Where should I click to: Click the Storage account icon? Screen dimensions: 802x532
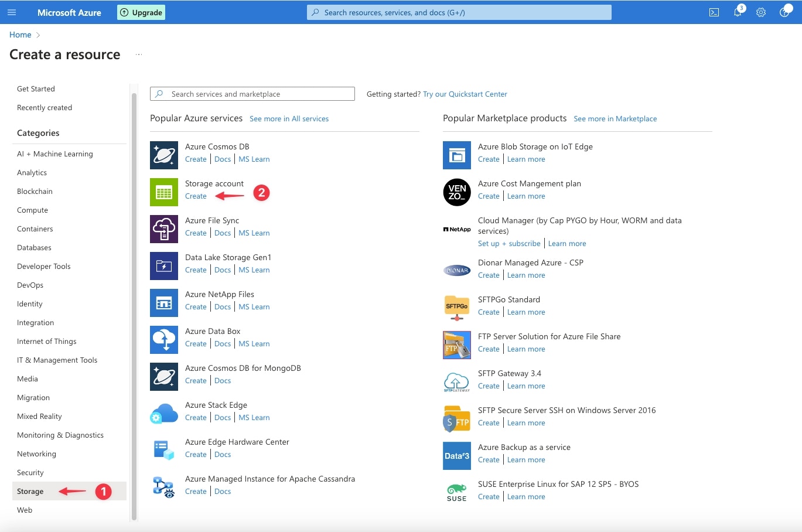tap(164, 192)
